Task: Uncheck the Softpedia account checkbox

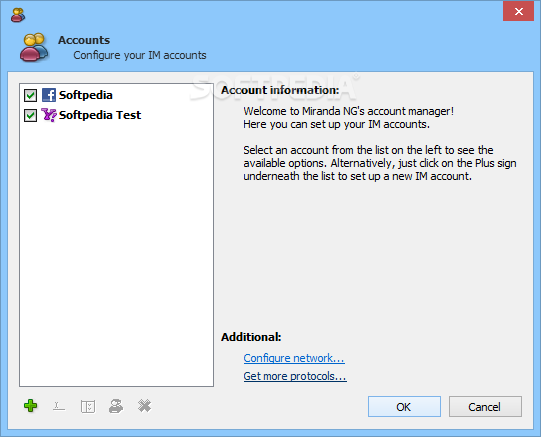Action: coord(30,95)
